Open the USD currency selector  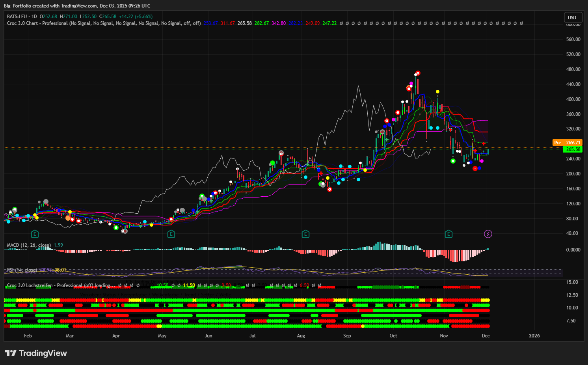[x=572, y=17]
